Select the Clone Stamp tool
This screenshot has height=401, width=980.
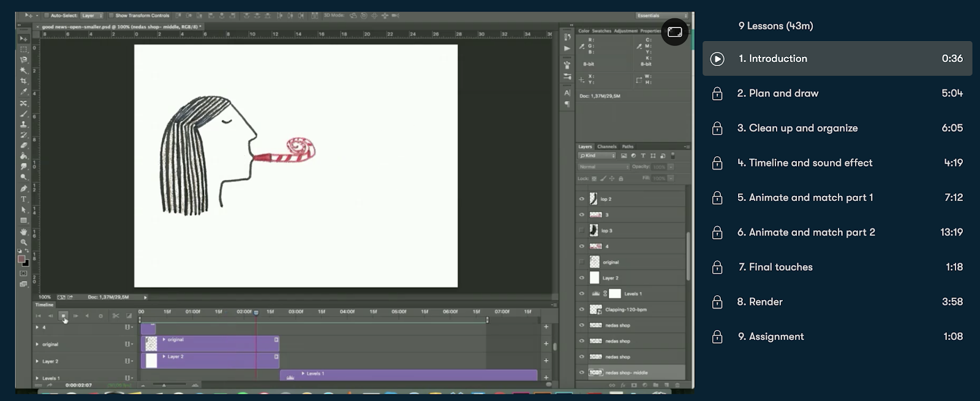click(x=24, y=124)
